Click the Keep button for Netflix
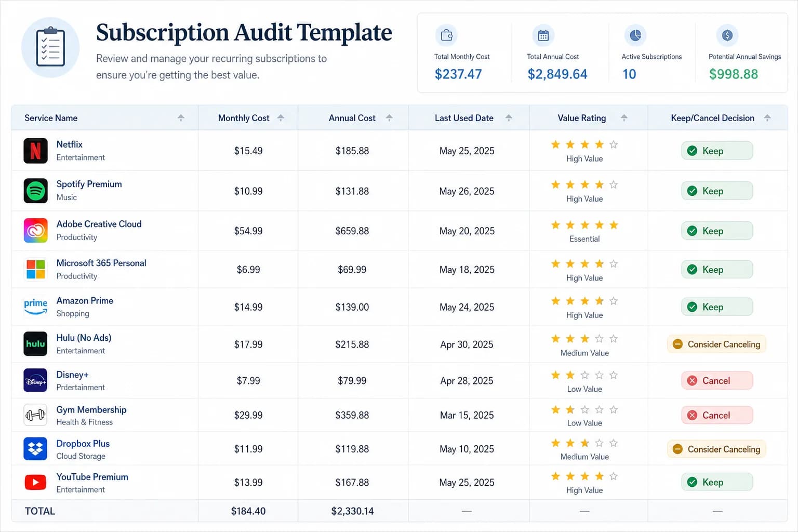 tap(717, 151)
